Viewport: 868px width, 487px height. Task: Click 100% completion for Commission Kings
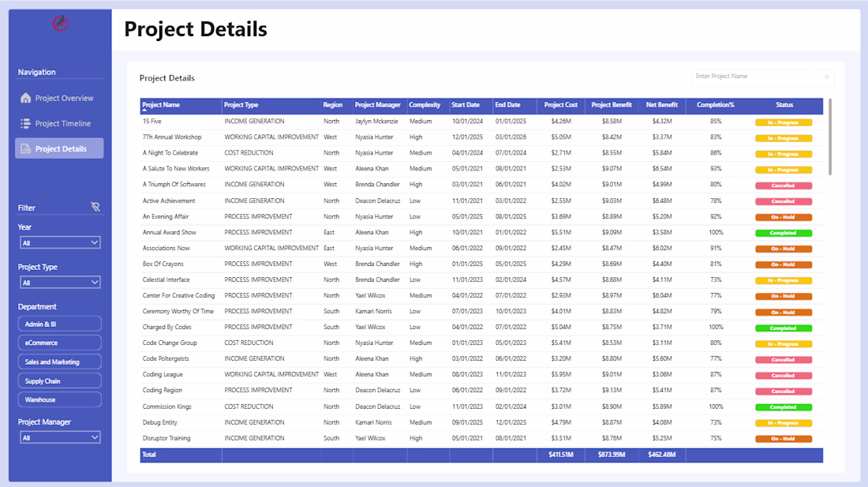click(x=716, y=406)
